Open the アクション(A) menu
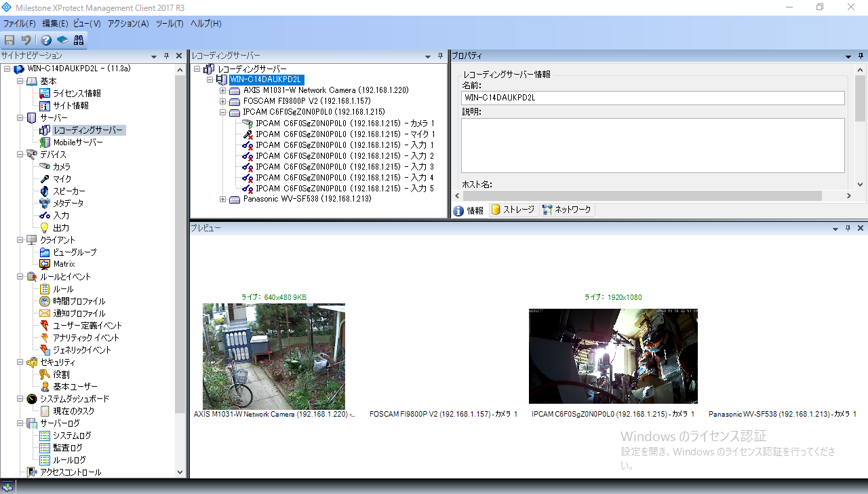This screenshot has height=494, width=868. 128,24
